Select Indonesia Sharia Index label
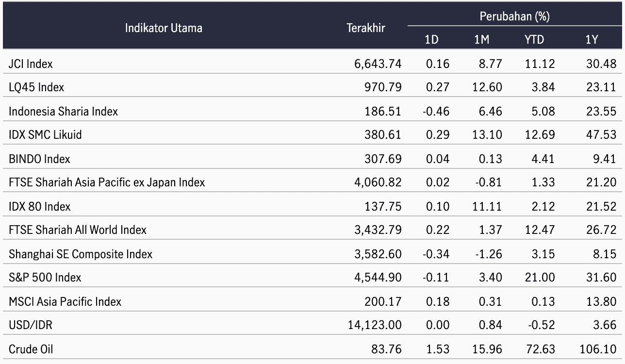 (x=63, y=111)
